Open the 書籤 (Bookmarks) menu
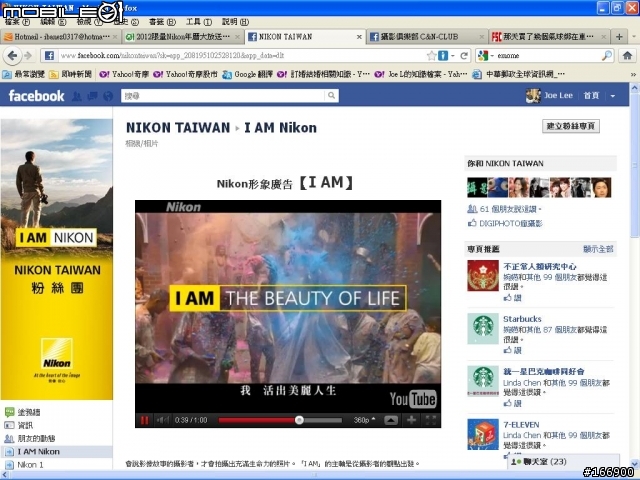The image size is (640, 480). tap(162, 22)
